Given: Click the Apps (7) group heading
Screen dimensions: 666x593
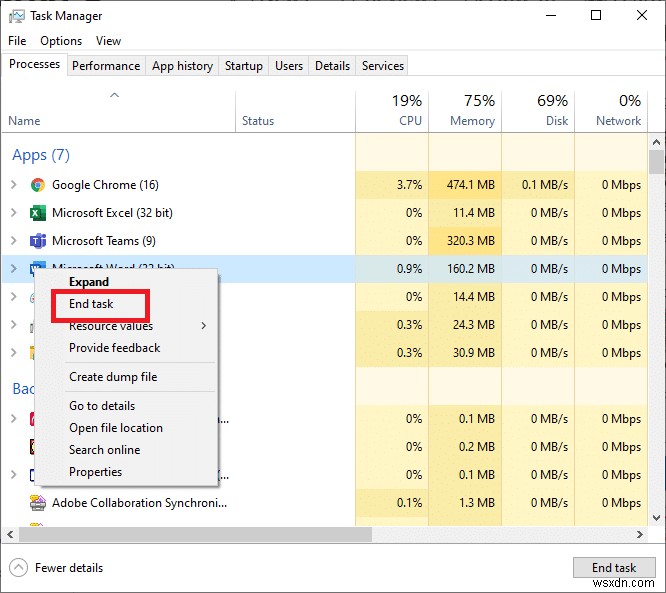Looking at the screenshot, I should click(x=41, y=155).
